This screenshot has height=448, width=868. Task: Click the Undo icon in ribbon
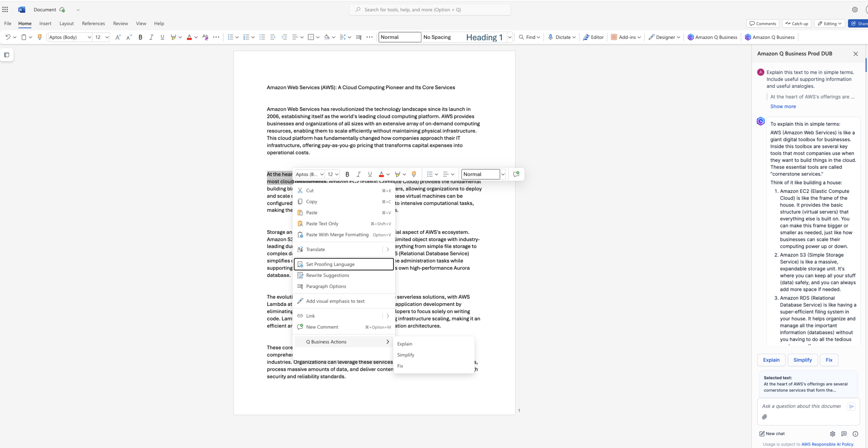click(8, 37)
